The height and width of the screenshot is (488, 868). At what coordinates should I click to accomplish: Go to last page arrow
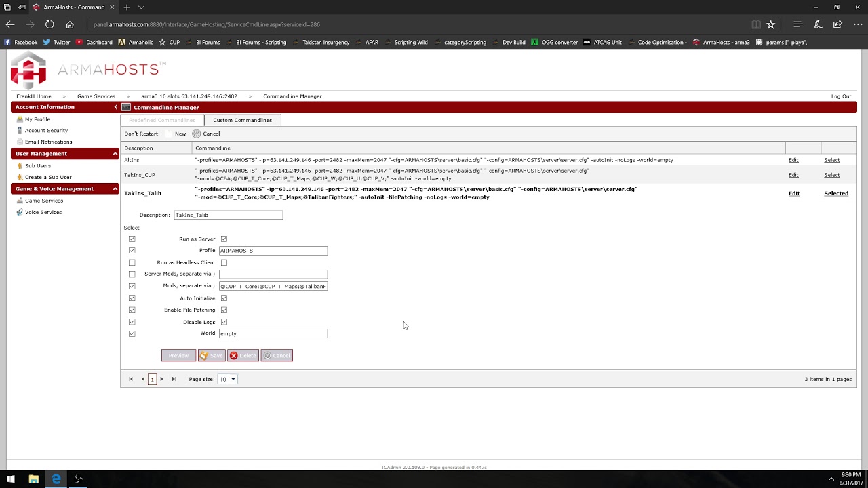tap(174, 379)
